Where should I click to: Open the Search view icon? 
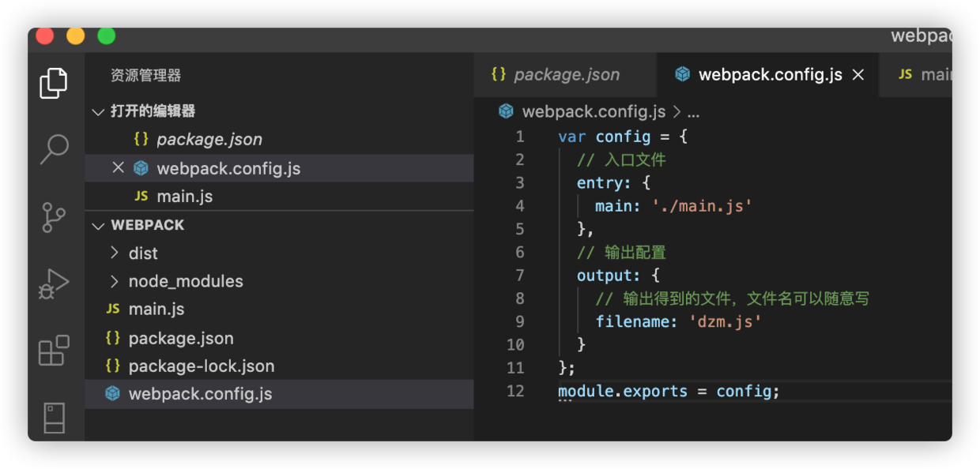[x=54, y=149]
